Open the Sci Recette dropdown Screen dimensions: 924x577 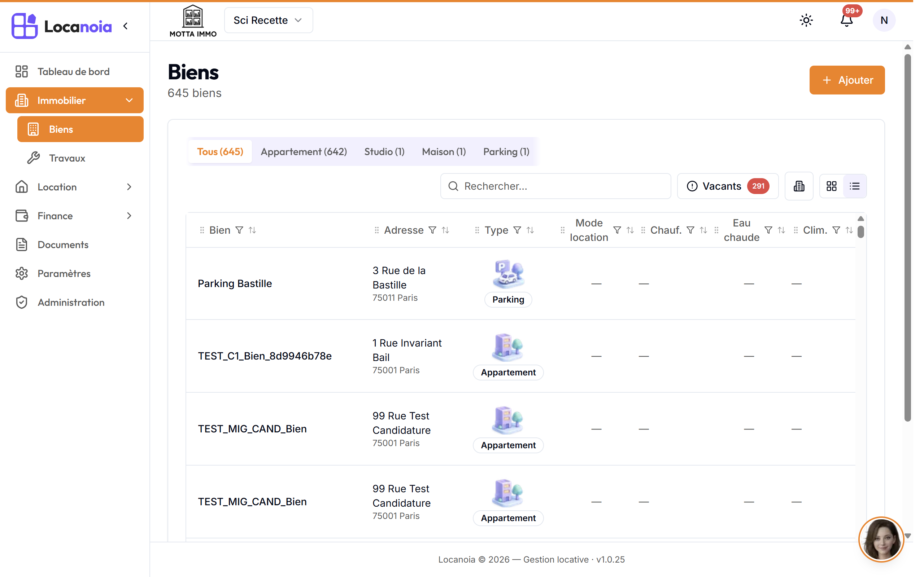point(269,20)
